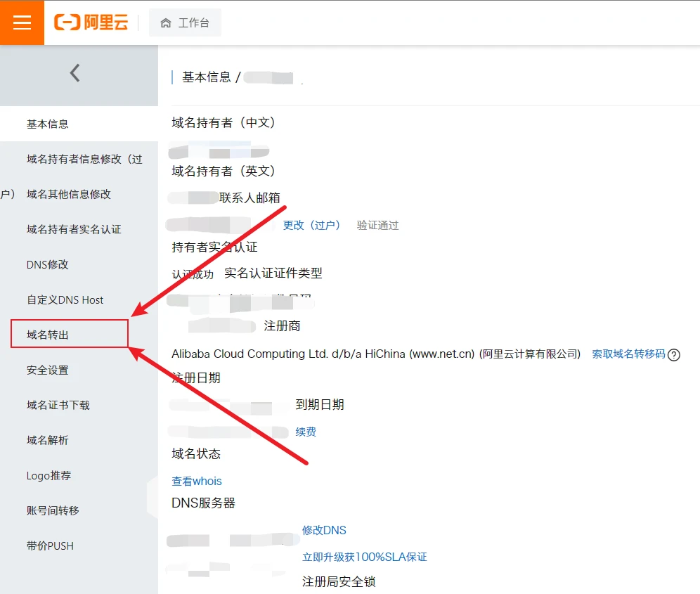This screenshot has width=700, height=594.
Task: Click the 更改（过户）link
Action: (311, 225)
